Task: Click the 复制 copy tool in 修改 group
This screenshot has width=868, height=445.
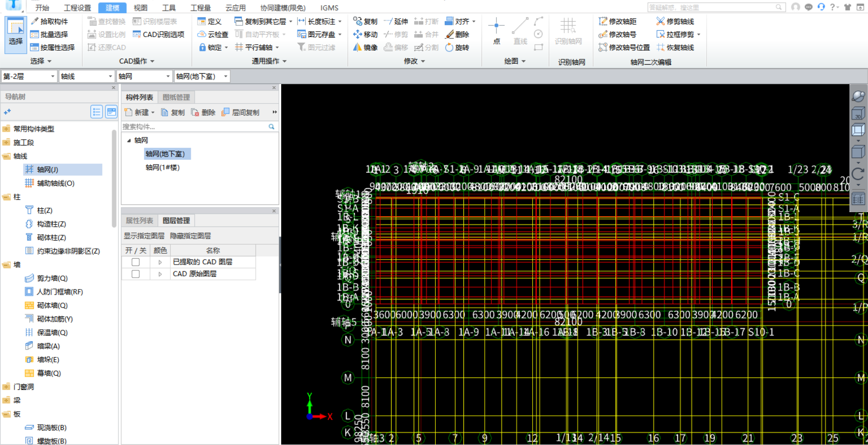Action: click(x=365, y=21)
